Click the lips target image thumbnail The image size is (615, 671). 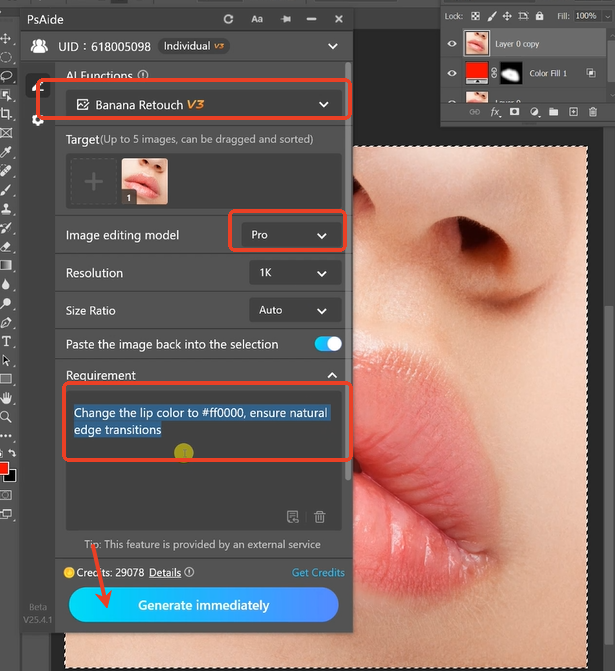(144, 181)
